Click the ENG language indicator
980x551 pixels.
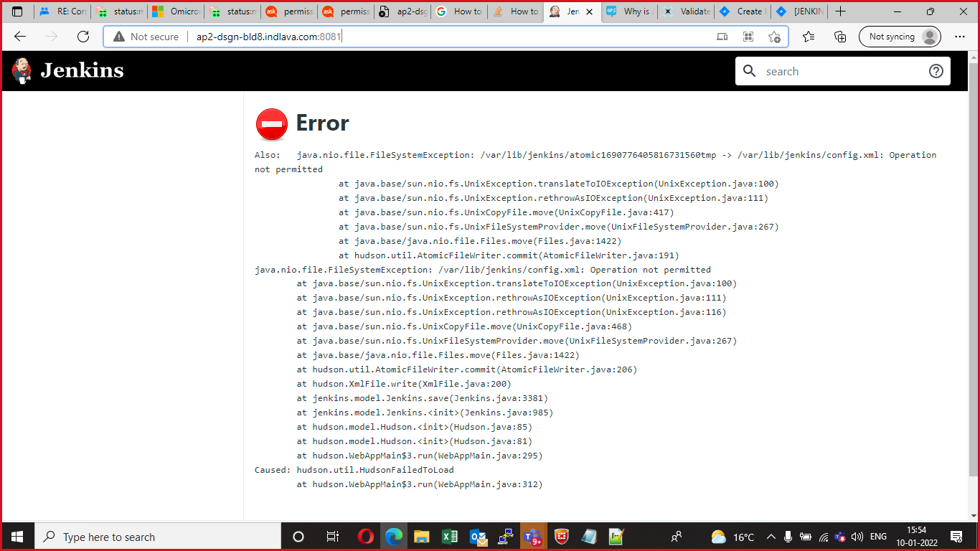click(878, 537)
